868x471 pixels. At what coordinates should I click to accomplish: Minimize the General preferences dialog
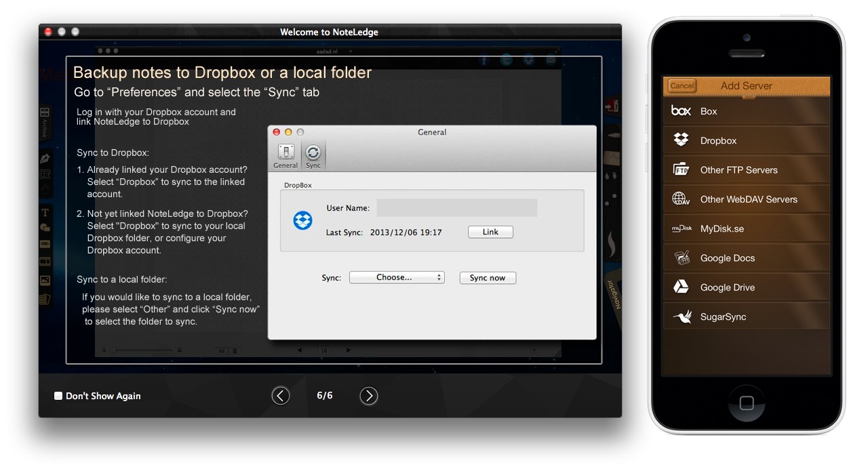click(x=288, y=132)
